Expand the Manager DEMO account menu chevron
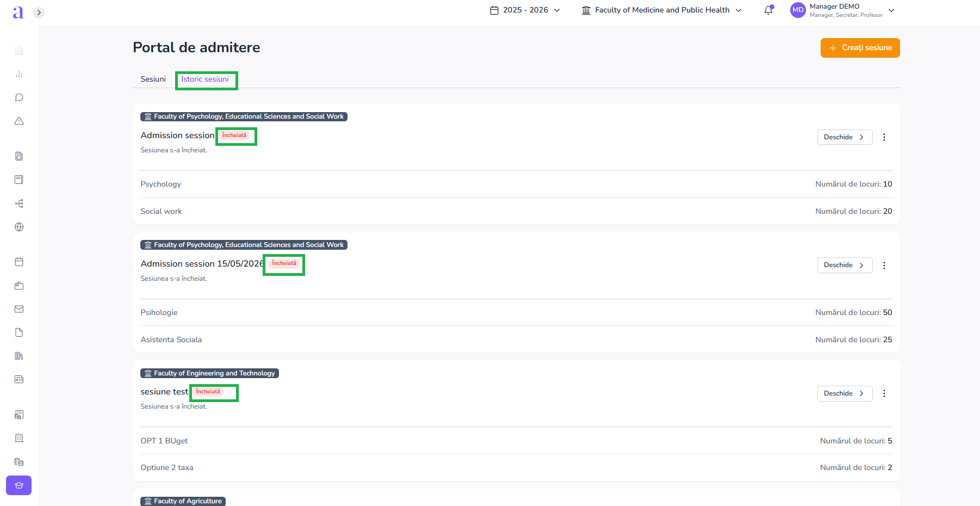The height and width of the screenshot is (506, 980). 891,10
